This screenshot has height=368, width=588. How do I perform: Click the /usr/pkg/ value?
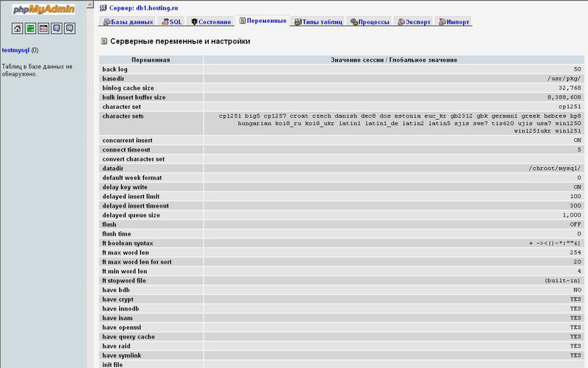(x=564, y=79)
